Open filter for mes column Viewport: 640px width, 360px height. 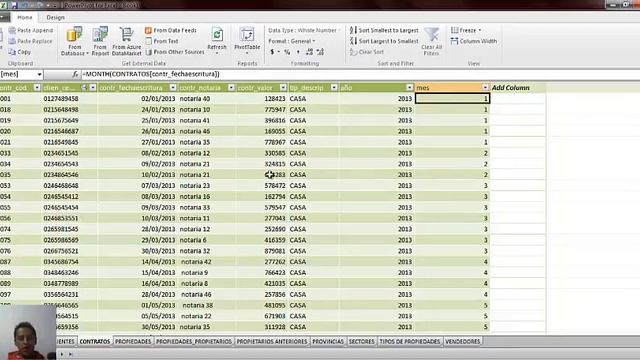(485, 88)
